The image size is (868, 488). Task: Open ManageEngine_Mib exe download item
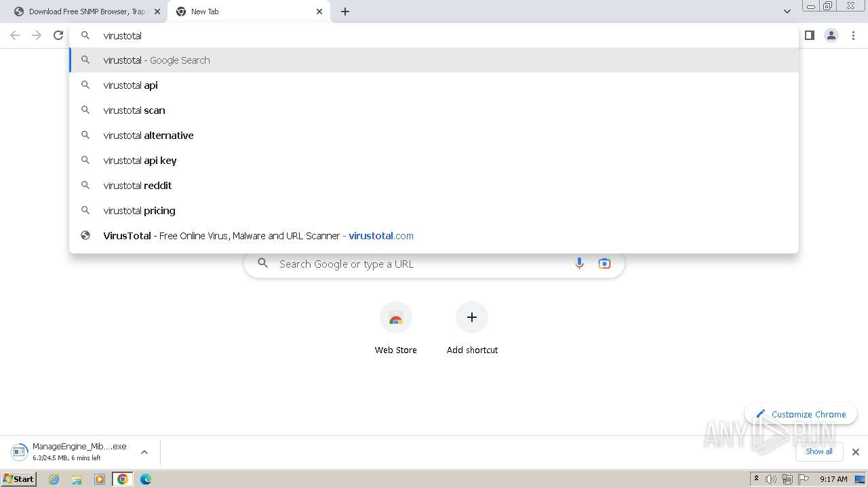70,451
